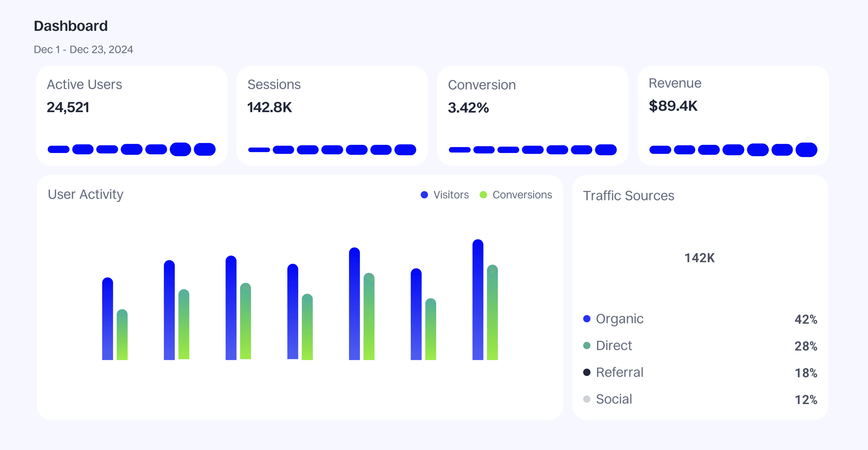Viewport: 868px width, 450px height.
Task: Click the Direct teal legend dot
Action: [x=587, y=345]
